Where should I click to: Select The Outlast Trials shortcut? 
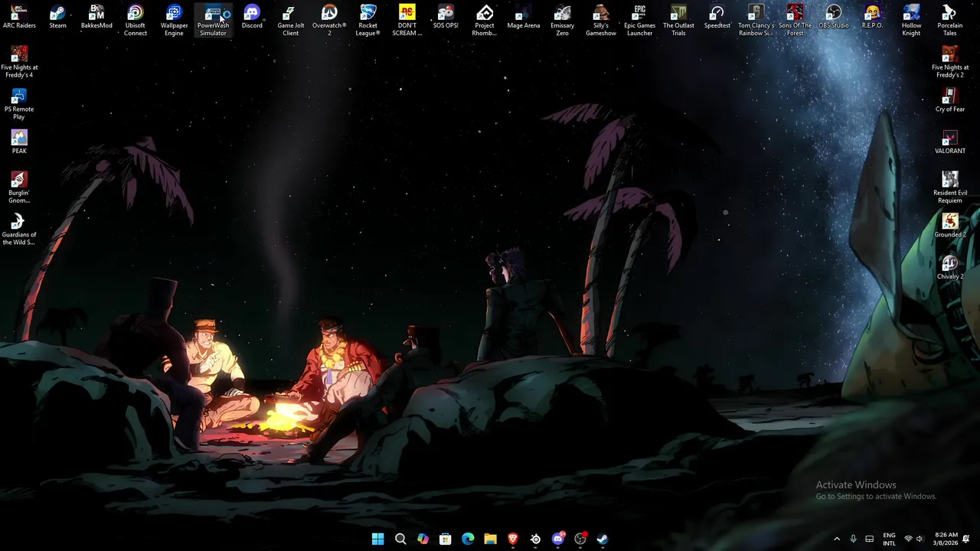click(x=678, y=21)
